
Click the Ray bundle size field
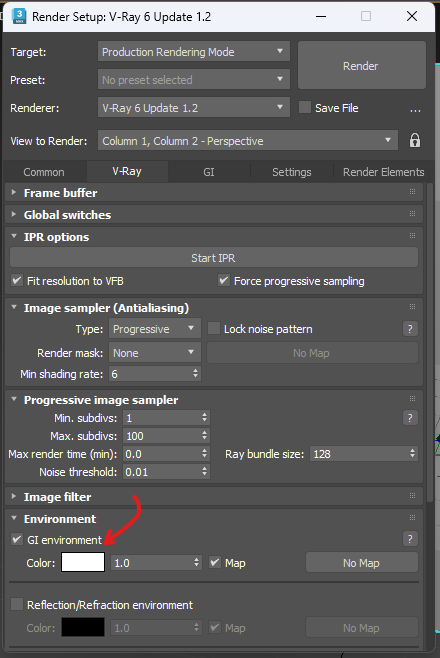coord(364,454)
